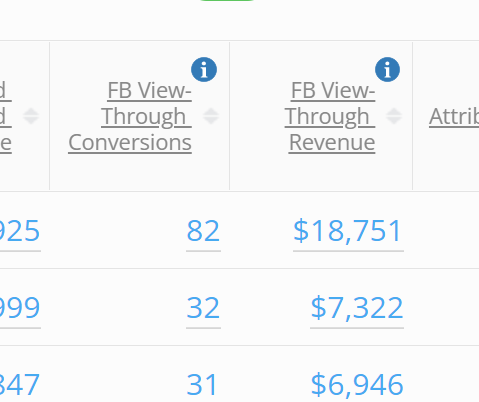Open info icon for FB View-Through Revenue
479x402 pixels.
click(x=387, y=69)
